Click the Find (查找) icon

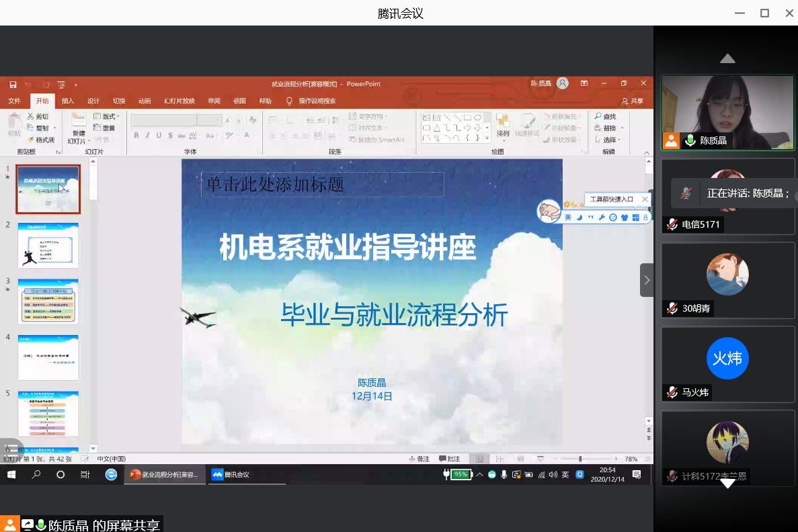click(x=605, y=117)
